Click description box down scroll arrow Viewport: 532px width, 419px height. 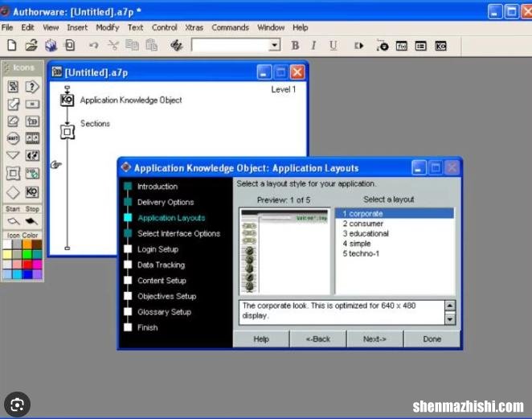click(450, 319)
